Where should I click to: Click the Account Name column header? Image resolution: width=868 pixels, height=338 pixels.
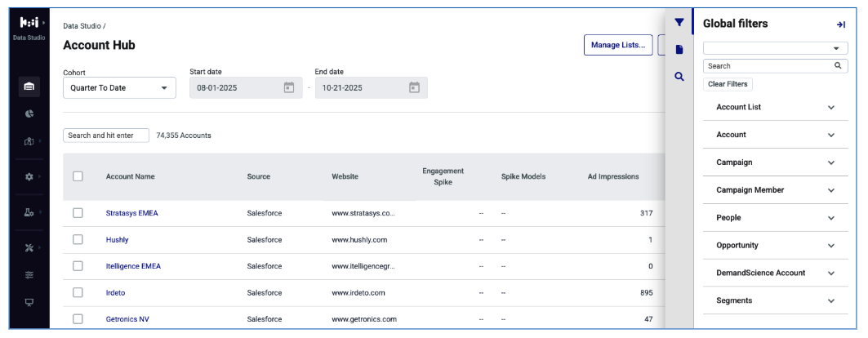pos(130,176)
